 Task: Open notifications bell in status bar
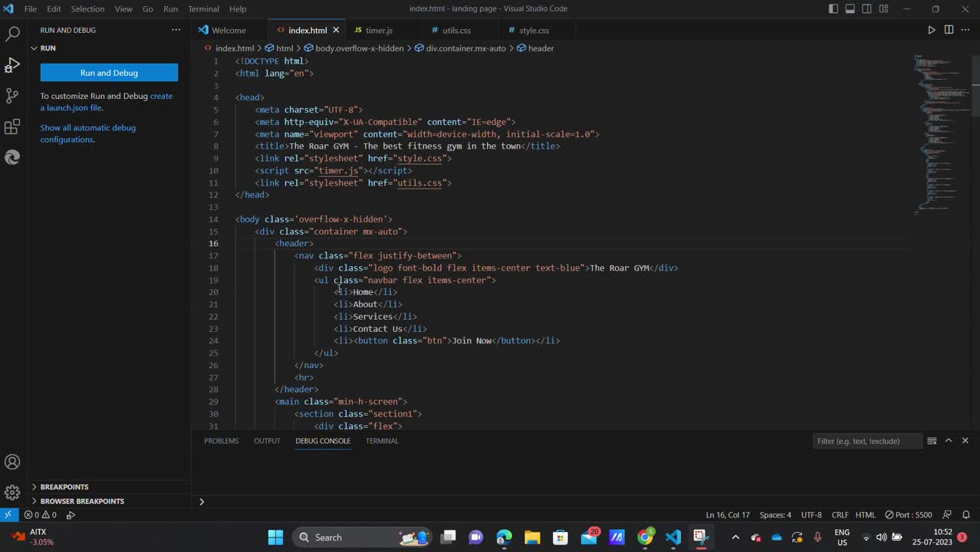pos(966,515)
